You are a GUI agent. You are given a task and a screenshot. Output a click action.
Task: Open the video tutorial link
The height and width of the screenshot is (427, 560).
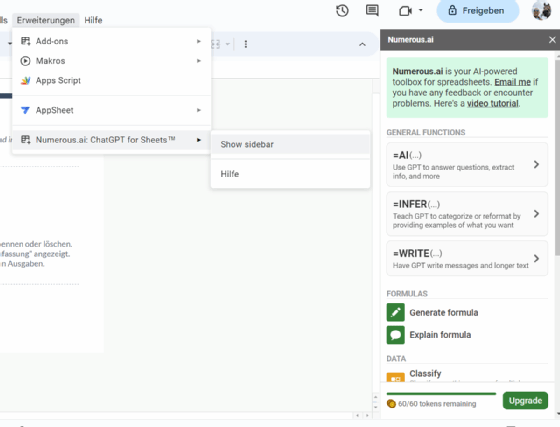[492, 104]
